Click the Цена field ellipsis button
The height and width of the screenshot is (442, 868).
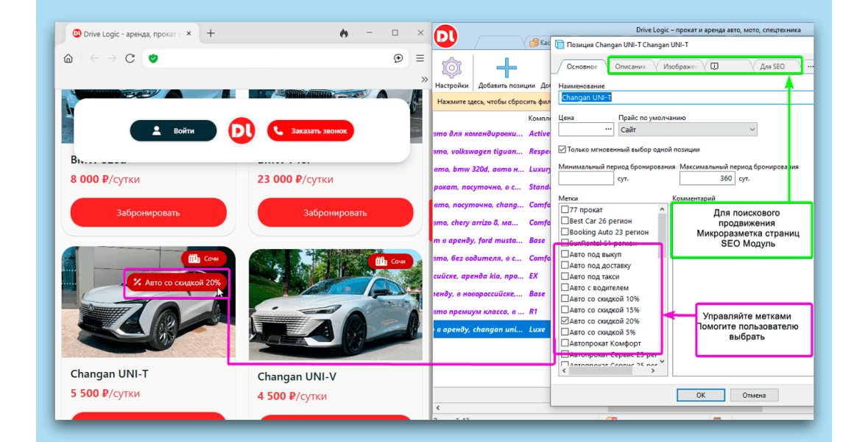tap(608, 130)
